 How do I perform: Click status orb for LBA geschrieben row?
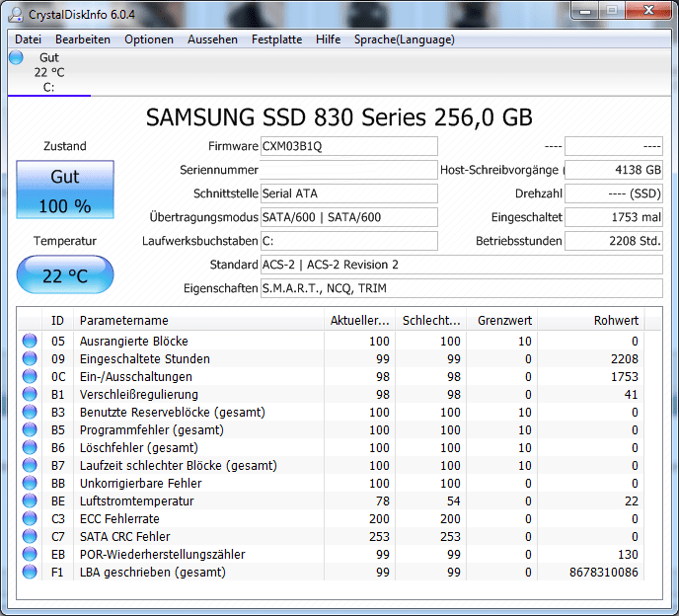[30, 572]
